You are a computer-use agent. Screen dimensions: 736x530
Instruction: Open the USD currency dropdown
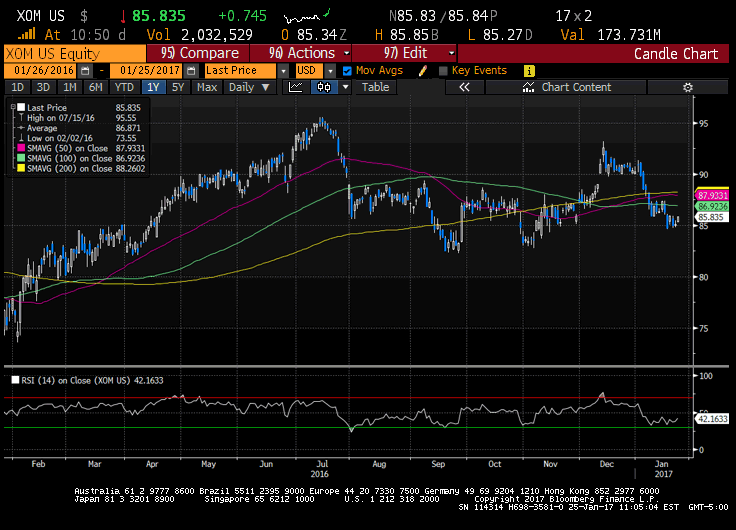tap(330, 71)
